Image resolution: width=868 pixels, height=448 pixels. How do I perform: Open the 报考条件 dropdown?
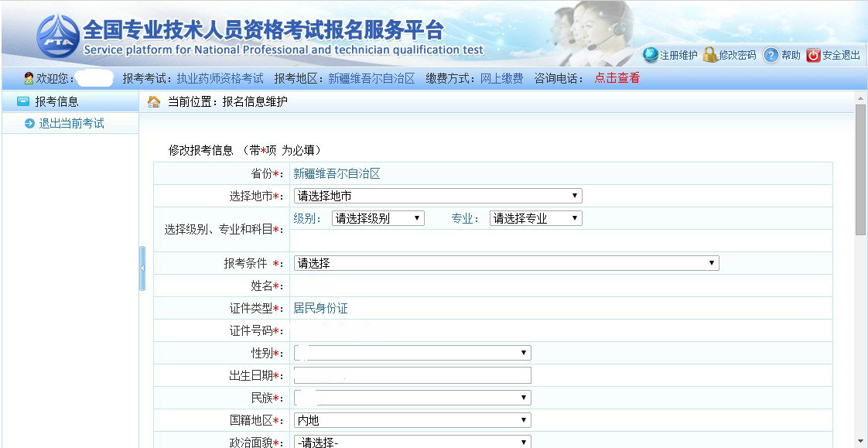(x=712, y=262)
